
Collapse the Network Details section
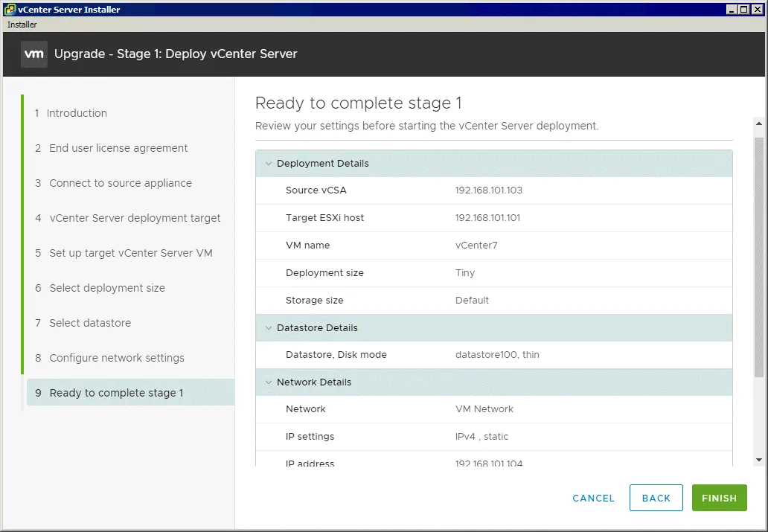(x=267, y=382)
